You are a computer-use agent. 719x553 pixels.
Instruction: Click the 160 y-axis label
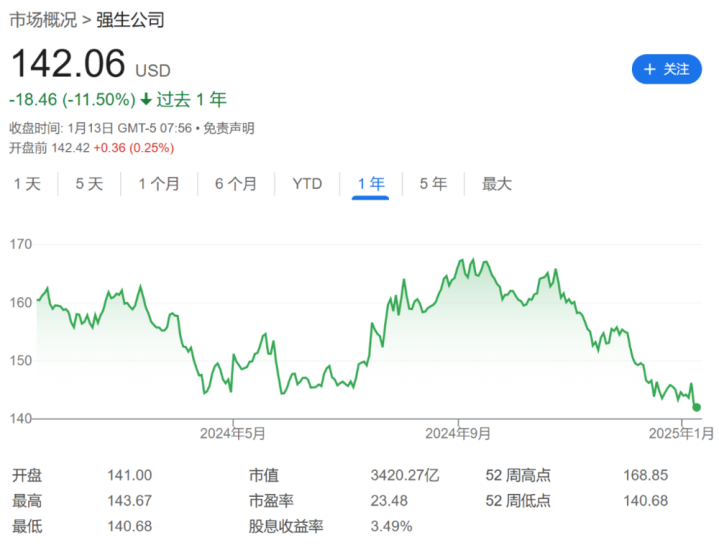[x=21, y=303]
